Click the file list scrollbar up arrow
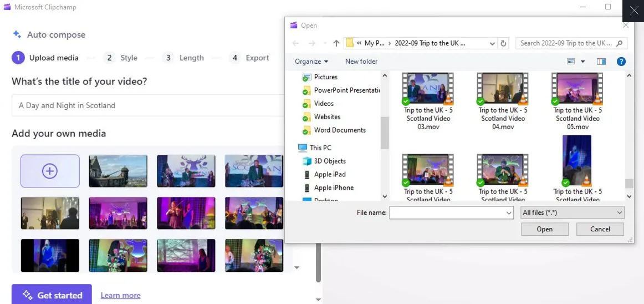The image size is (644, 304). click(629, 75)
